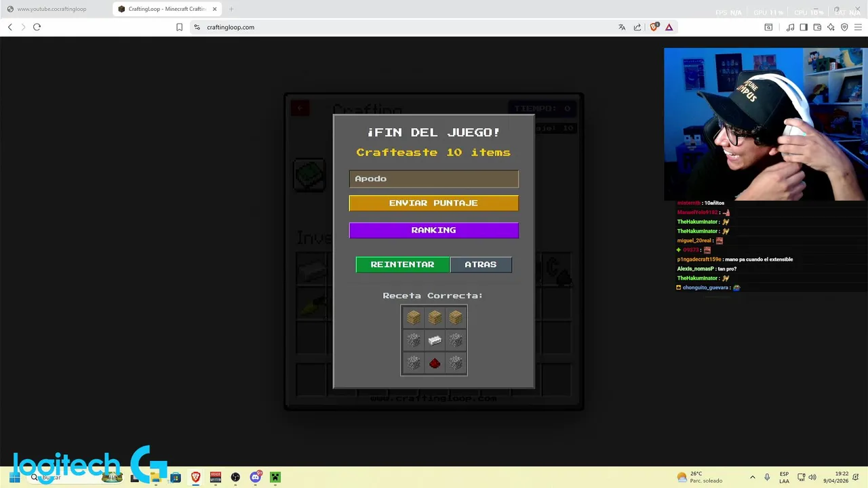
Task: Click the redstone dust in the recipe grid
Action: click(x=435, y=364)
